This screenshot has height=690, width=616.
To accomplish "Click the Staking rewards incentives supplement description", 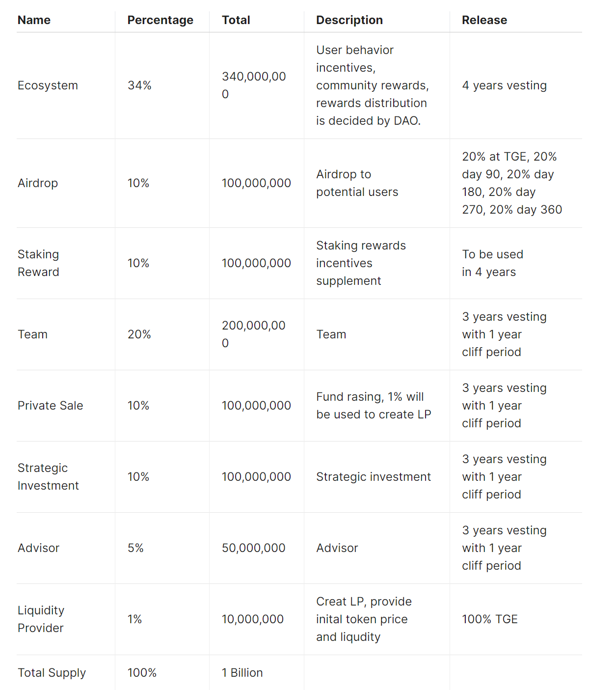I will point(361,263).
